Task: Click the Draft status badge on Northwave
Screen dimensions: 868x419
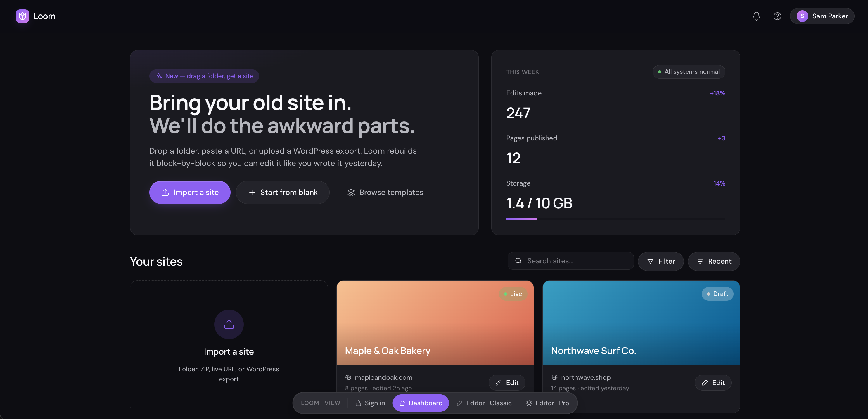Action: pos(717,294)
